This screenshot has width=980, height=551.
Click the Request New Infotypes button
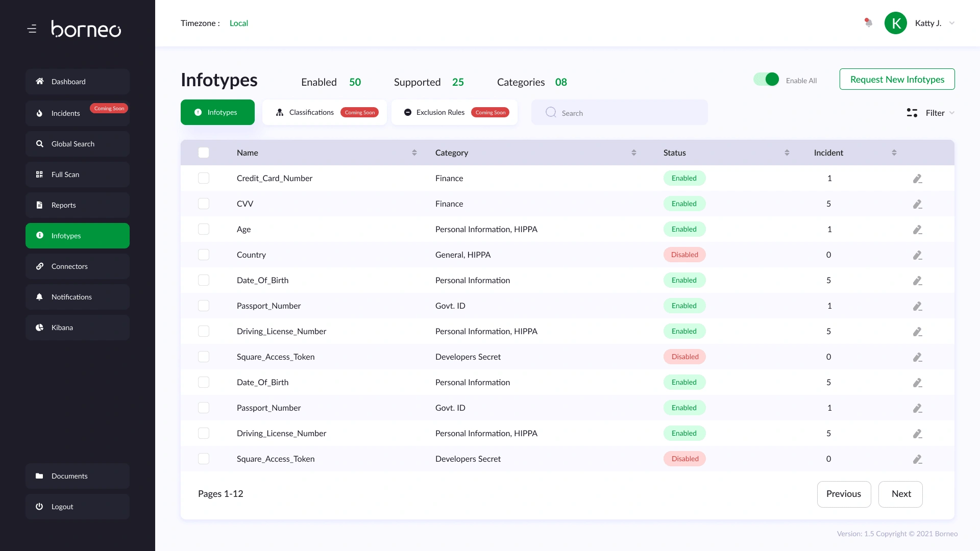(897, 79)
